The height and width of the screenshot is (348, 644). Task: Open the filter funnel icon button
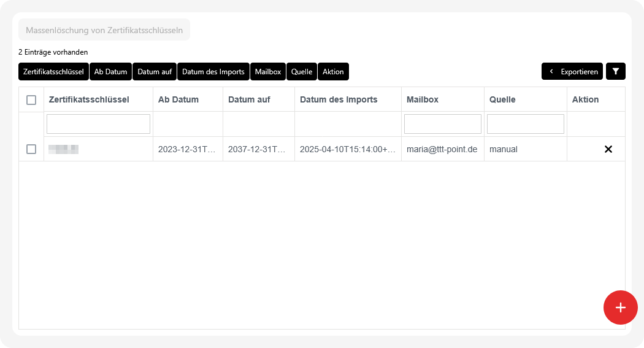(615, 71)
